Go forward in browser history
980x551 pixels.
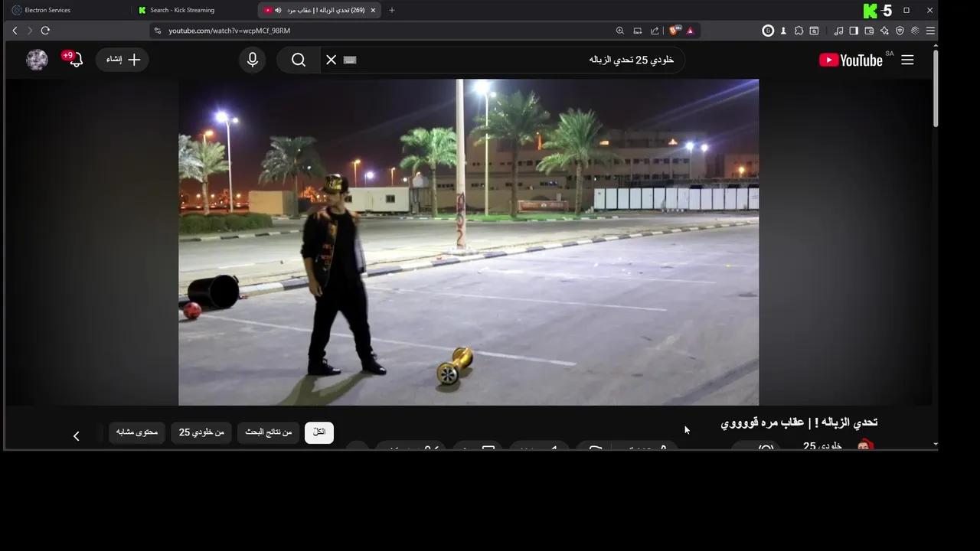30,31
